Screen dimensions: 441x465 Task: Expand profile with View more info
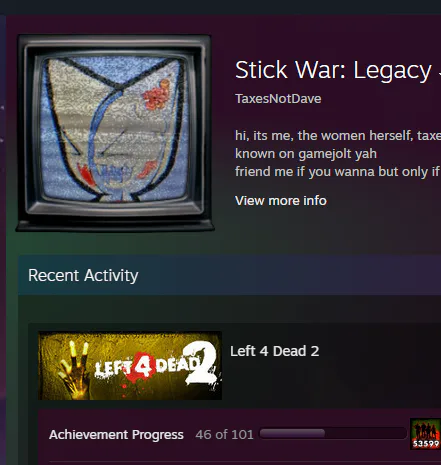(281, 201)
